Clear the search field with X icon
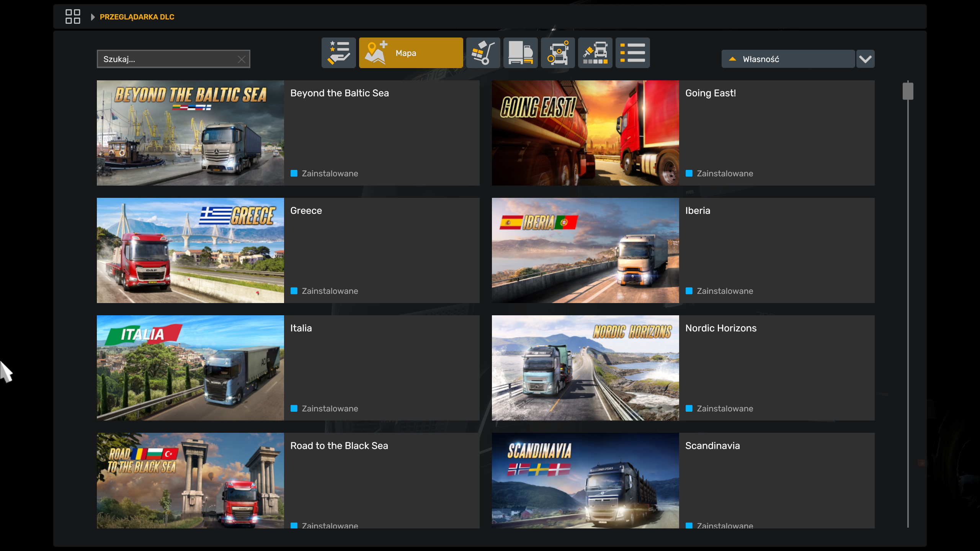Viewport: 980px width, 551px height. [242, 59]
